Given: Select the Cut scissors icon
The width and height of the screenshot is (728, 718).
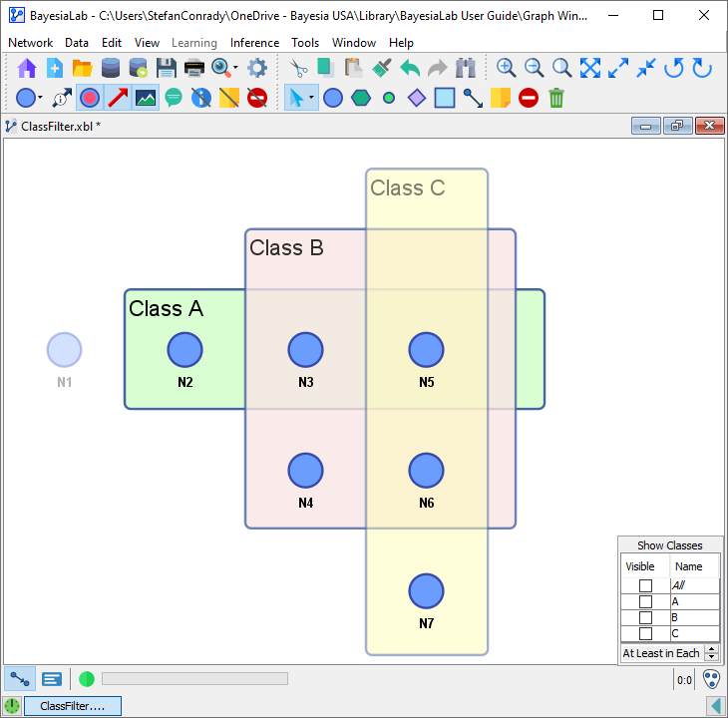Looking at the screenshot, I should 297,68.
